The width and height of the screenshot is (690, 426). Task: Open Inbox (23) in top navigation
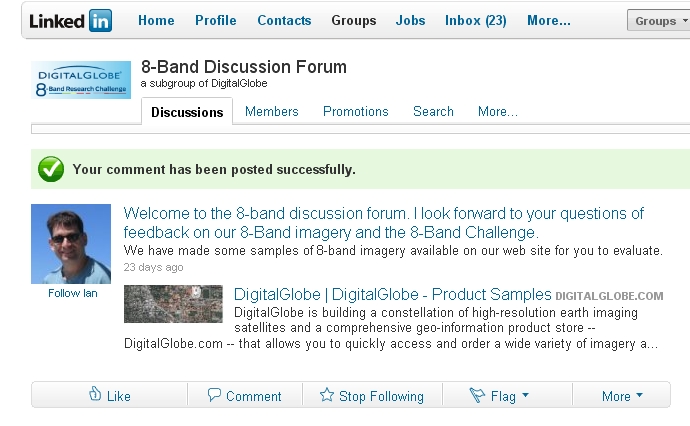tap(476, 20)
